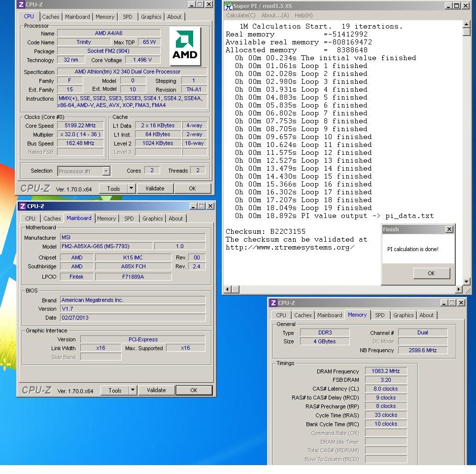
Task: Open Memory tab in Mainboard CPU-Z window
Action: (106, 219)
